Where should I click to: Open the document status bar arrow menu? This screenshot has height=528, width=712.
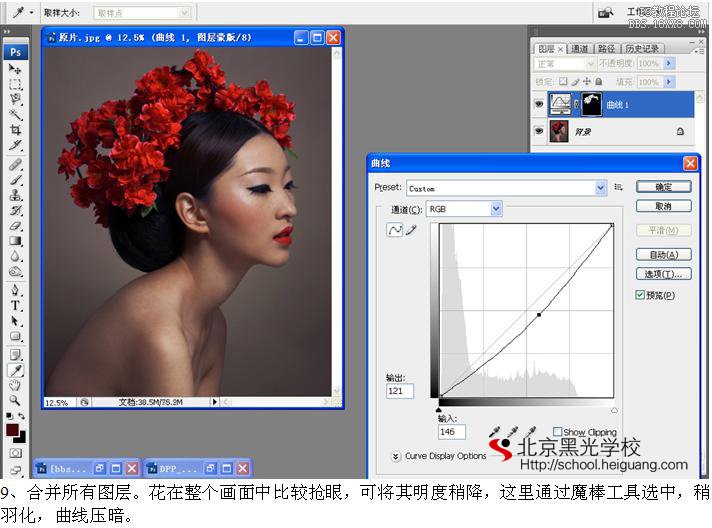pos(214,402)
